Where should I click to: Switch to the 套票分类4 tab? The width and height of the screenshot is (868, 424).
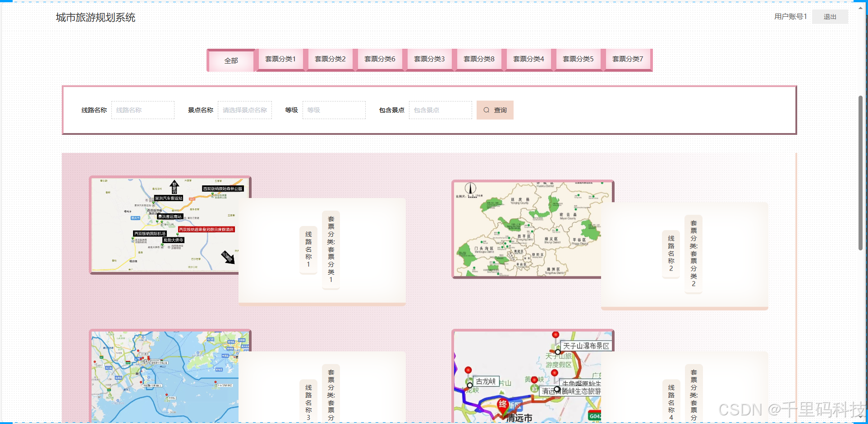coord(528,59)
